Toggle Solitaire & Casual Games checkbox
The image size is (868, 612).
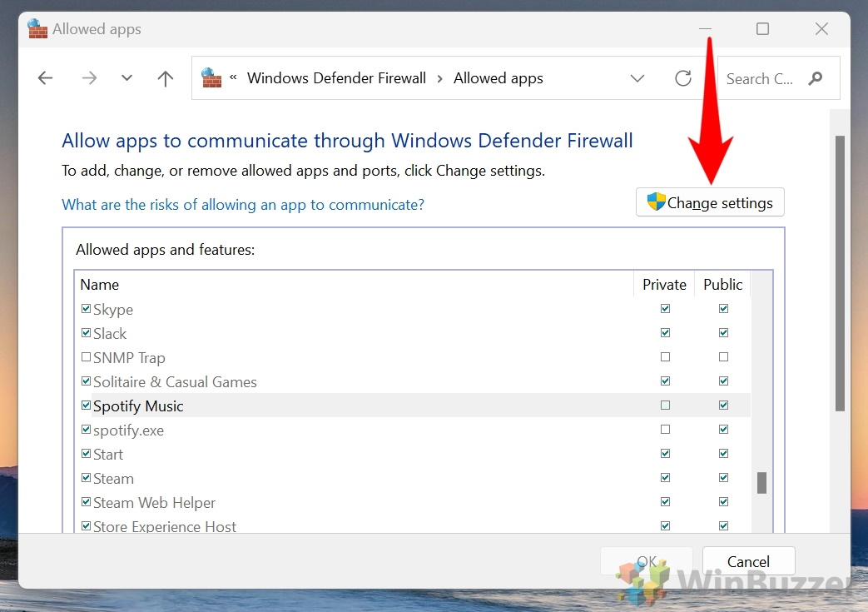[86, 381]
